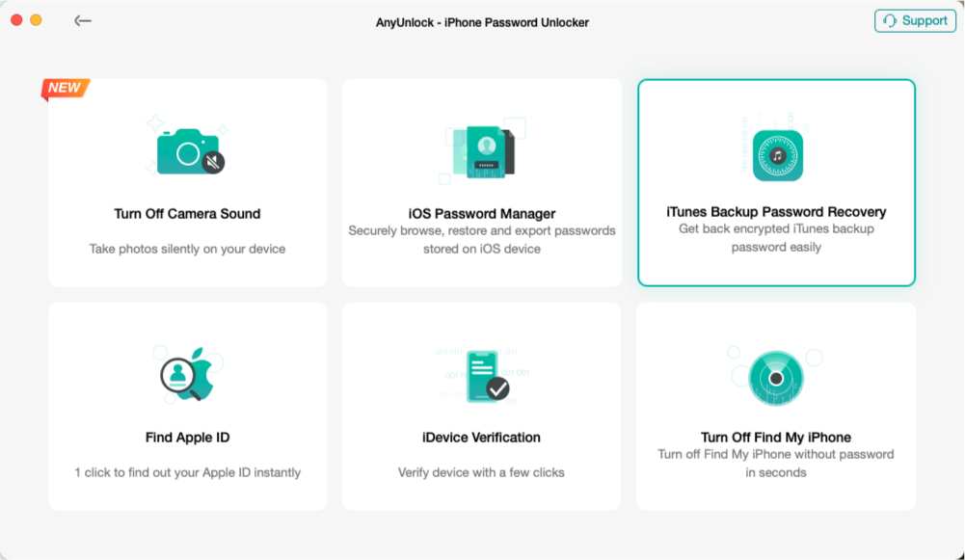Open iTunes Backup Password Recovery title

click(776, 212)
